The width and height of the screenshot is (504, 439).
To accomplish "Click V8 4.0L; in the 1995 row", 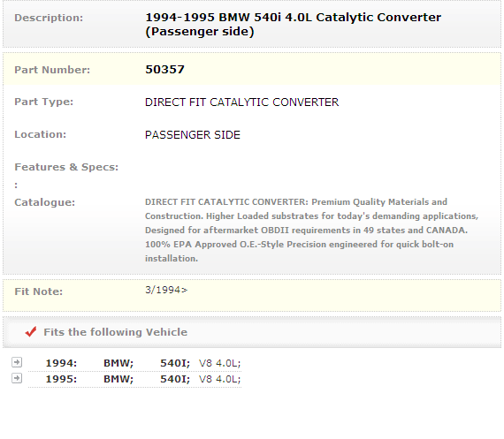I will point(220,379).
